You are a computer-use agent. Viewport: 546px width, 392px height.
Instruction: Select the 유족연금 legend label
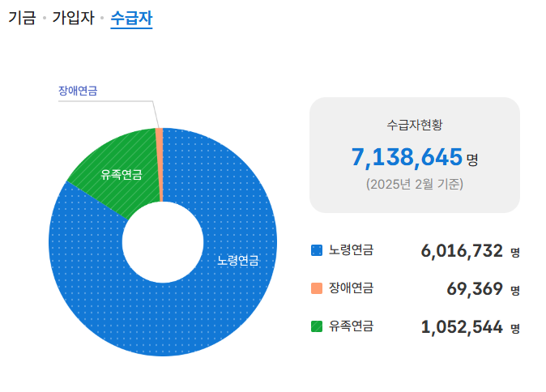pyautogui.click(x=351, y=326)
